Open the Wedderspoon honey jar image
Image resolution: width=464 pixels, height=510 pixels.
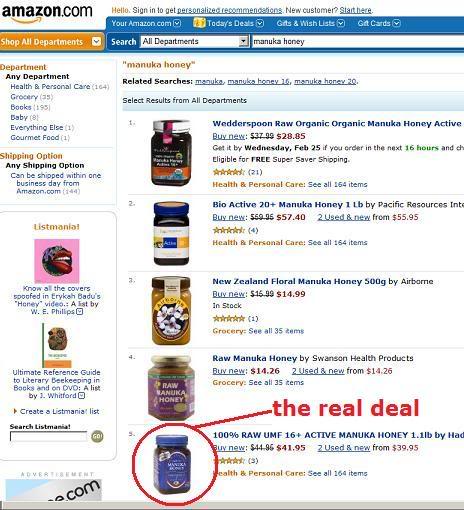pos(171,153)
